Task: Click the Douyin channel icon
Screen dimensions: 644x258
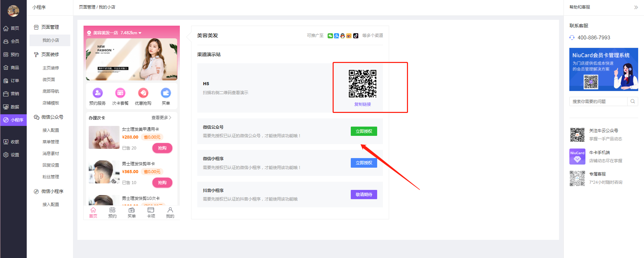Action: [x=356, y=36]
